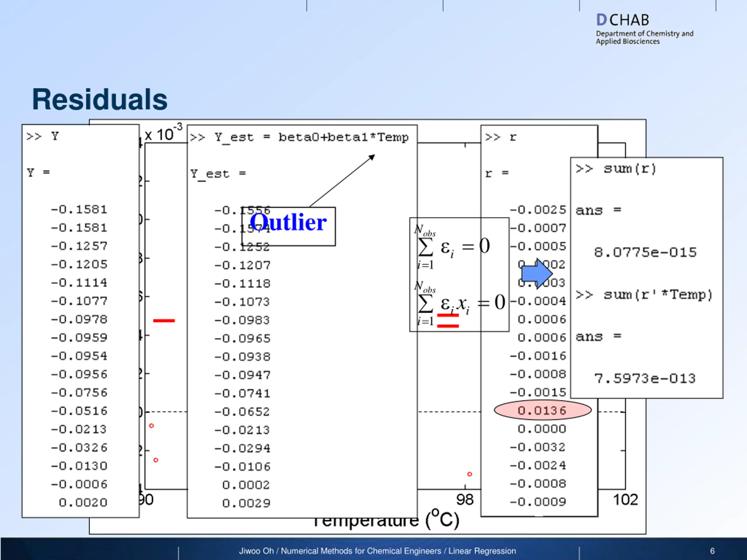Select Y value -0.0978
747x560 pixels.
[79, 319]
